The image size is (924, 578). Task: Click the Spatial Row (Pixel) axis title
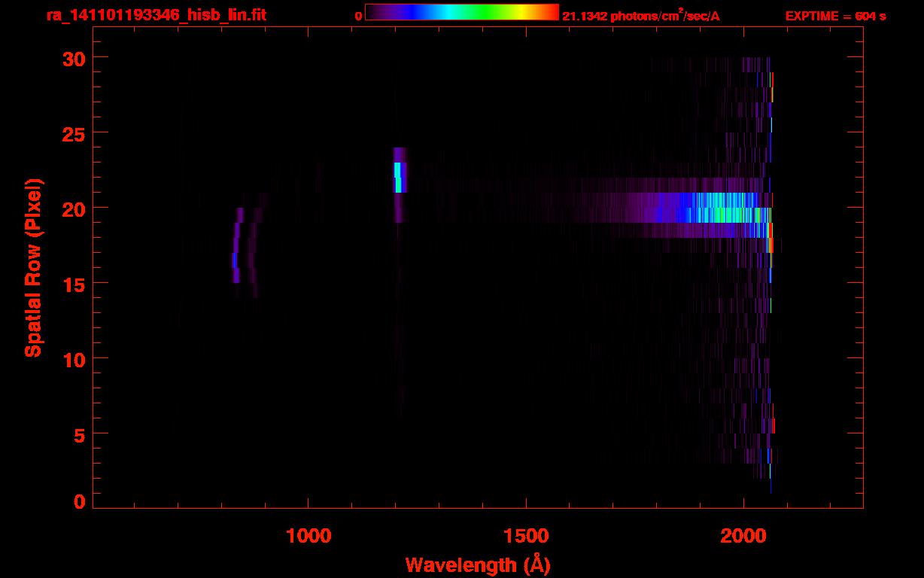33,267
